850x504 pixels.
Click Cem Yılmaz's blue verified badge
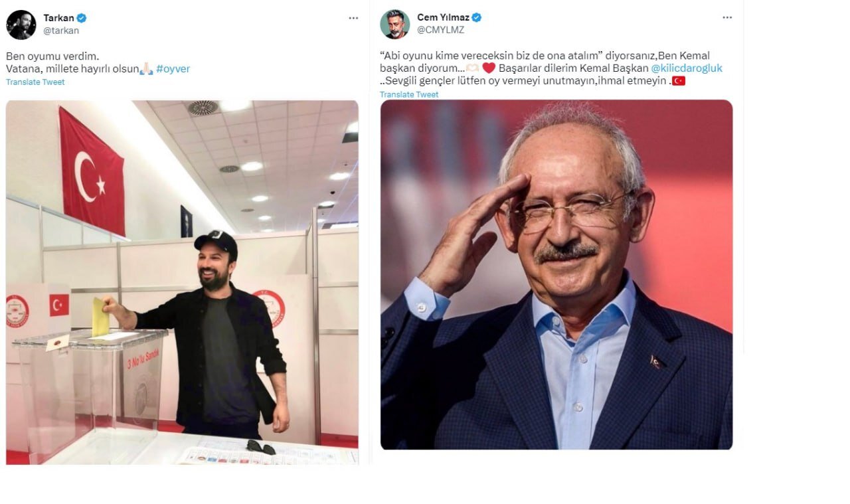[x=476, y=17]
